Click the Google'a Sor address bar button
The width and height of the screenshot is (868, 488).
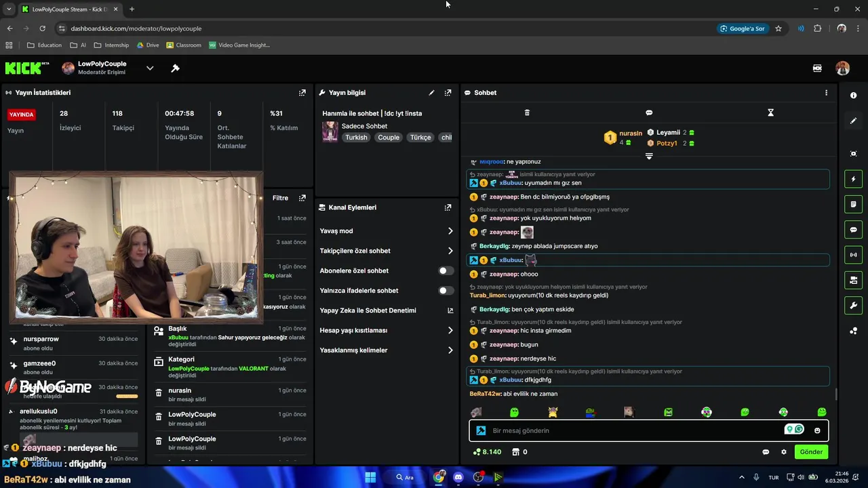pos(743,28)
